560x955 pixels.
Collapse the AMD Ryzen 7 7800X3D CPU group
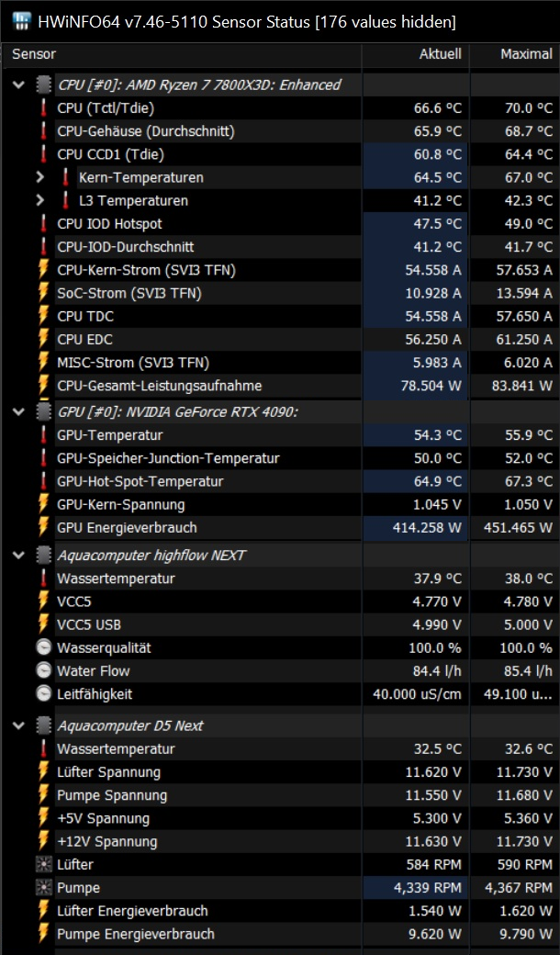tap(18, 84)
